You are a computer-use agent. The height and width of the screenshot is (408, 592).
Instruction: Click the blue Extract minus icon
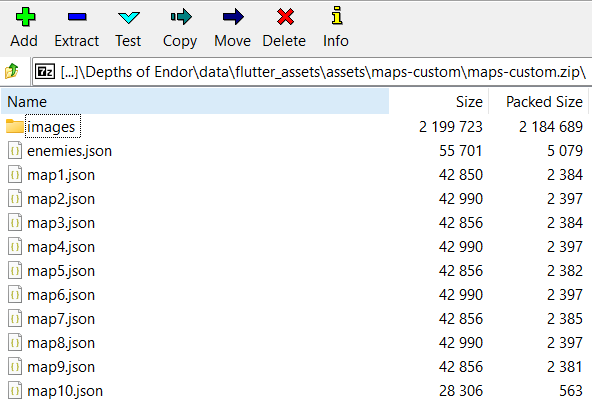[77, 17]
